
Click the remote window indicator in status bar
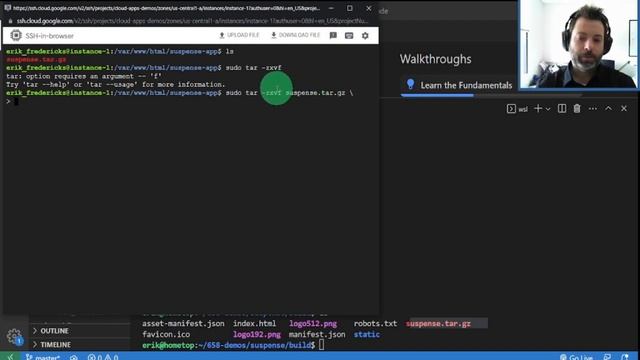pyautogui.click(x=10, y=357)
